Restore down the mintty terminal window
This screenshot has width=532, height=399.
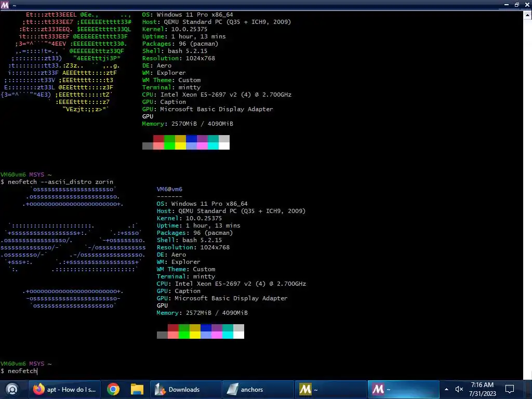(517, 5)
